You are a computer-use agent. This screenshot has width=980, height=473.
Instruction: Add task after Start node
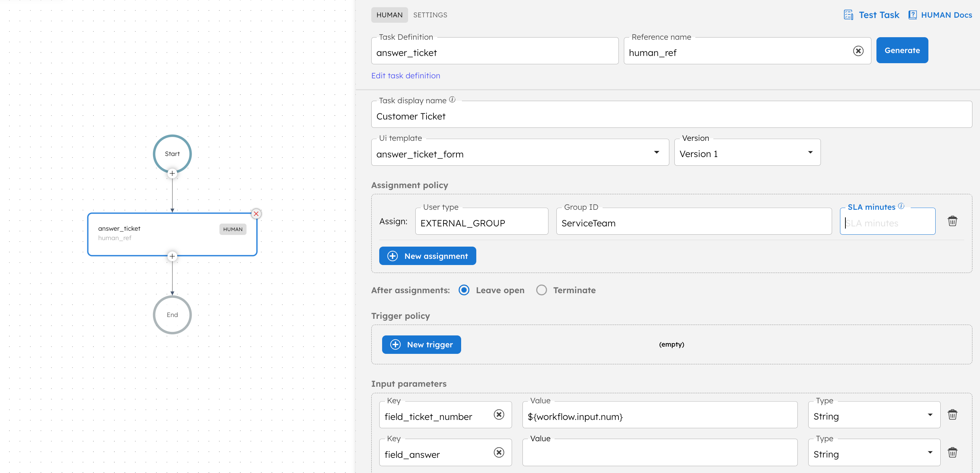[x=172, y=174]
